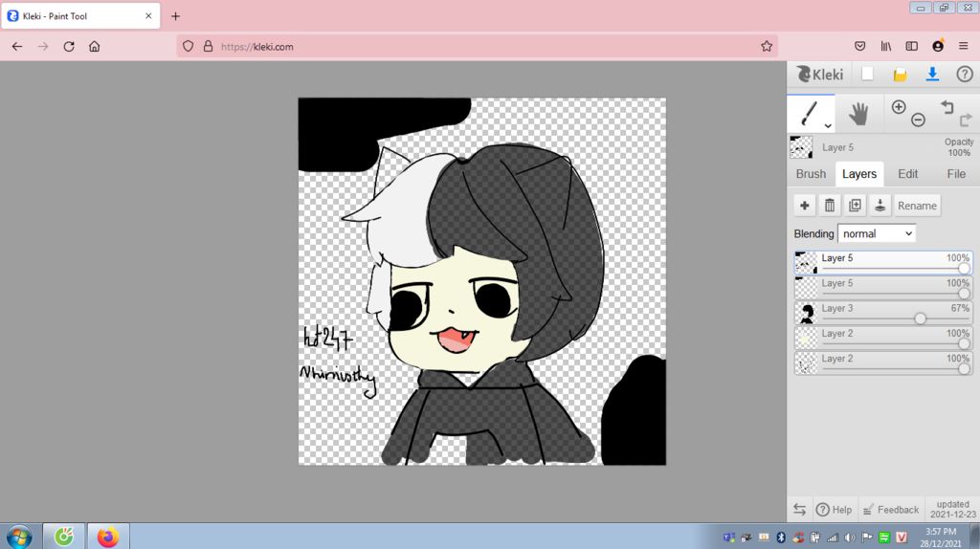Click current layer preview beside Opacity 100%
Screen dimensions: 980x549
801,147
